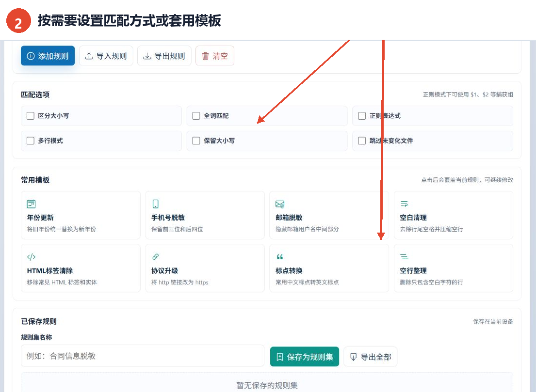The image size is (536, 392).
Task: Click the quotation marks icon on 标点转换 card
Action: click(x=279, y=257)
